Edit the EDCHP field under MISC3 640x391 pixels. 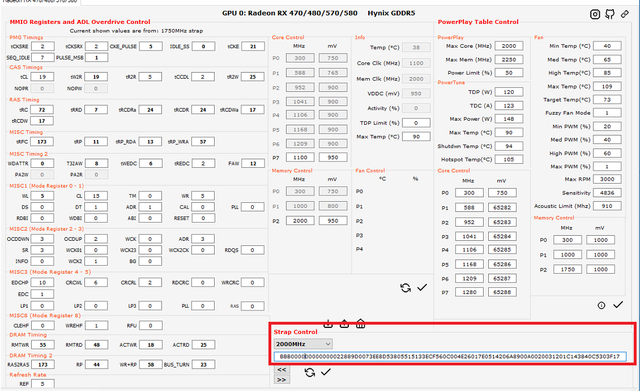[42, 282]
